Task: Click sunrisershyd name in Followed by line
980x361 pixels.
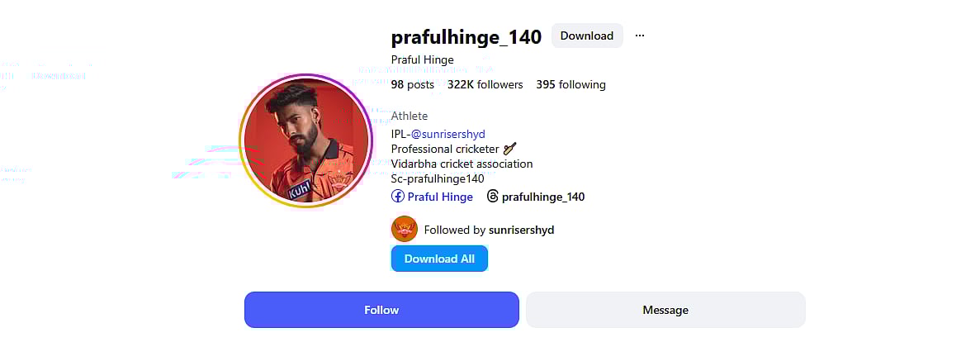Action: pos(521,230)
